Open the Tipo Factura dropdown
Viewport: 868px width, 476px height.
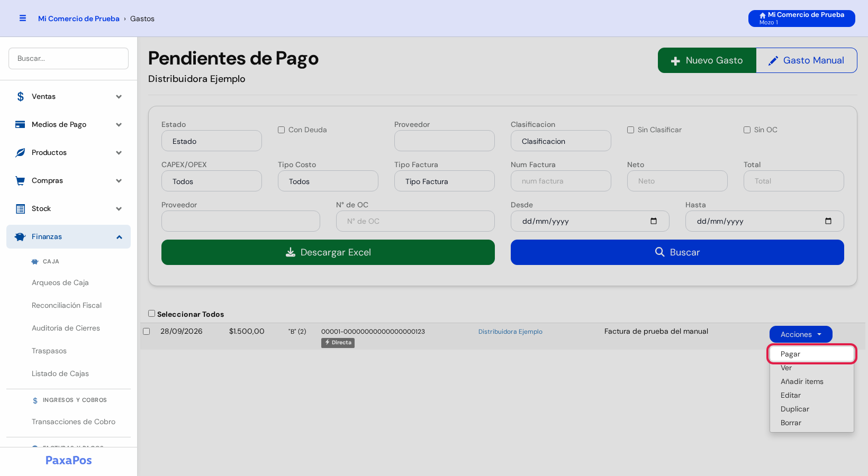pos(445,181)
